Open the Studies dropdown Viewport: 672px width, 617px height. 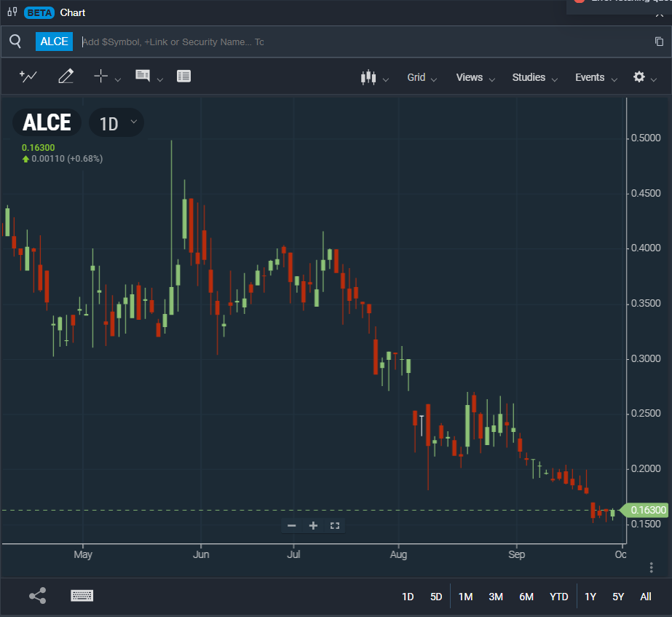535,78
